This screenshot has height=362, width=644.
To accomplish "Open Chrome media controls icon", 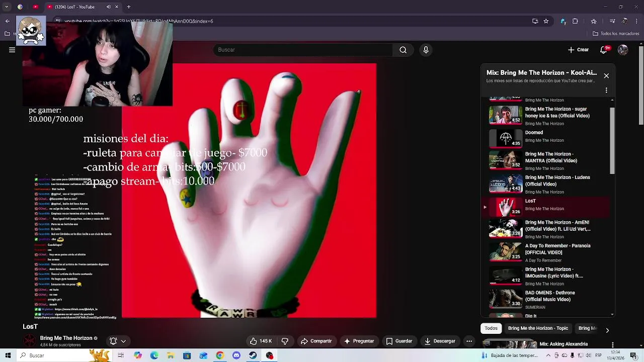I will tap(612, 21).
